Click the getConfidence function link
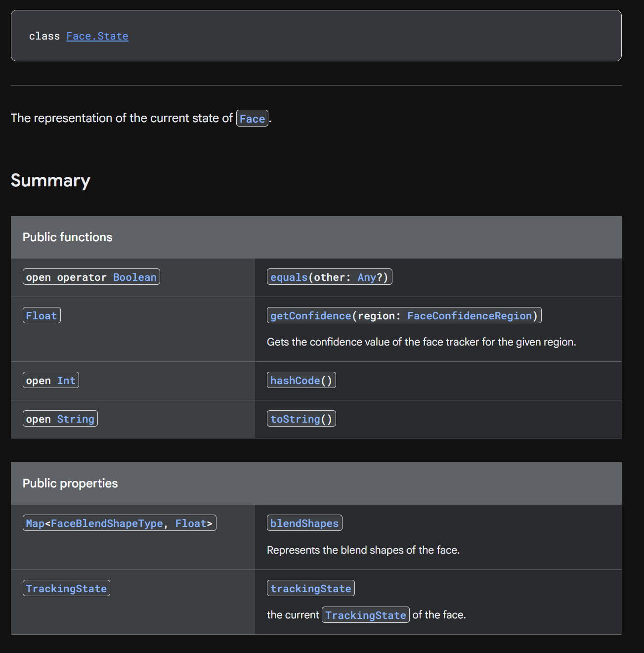The height and width of the screenshot is (653, 644). (x=310, y=316)
